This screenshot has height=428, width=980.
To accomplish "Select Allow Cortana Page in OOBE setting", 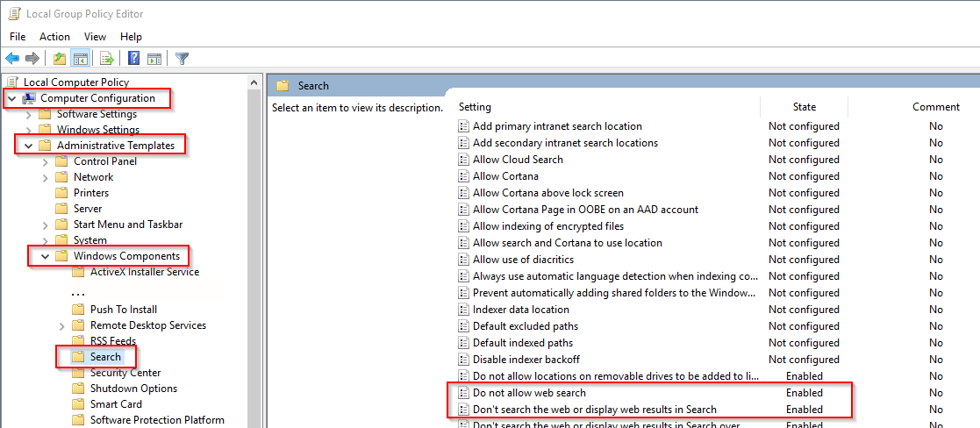I will pos(585,210).
